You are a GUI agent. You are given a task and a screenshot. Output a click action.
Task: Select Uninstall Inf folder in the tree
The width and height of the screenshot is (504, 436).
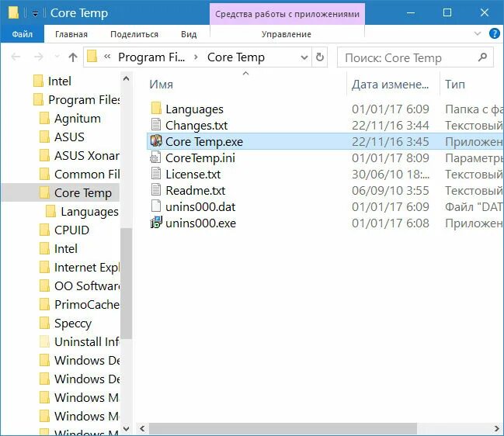(x=79, y=342)
